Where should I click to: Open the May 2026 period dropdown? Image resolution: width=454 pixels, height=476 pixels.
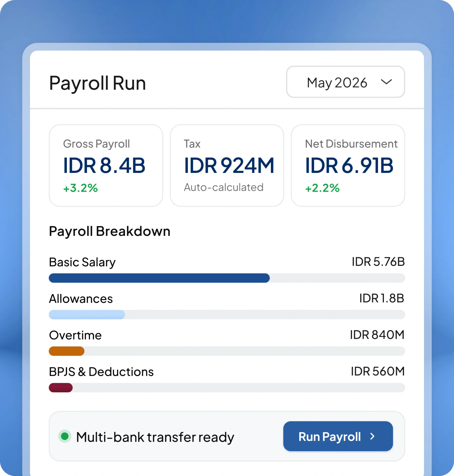coord(345,82)
